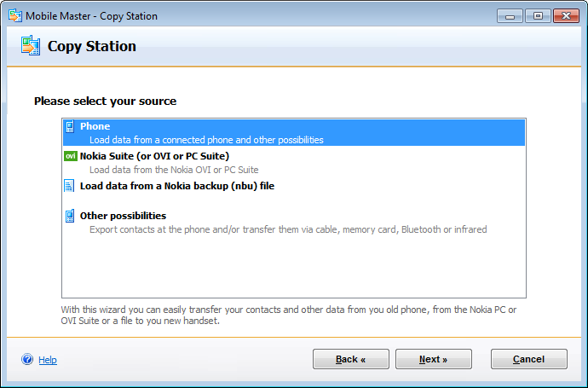Click the Other possibilities description text
This screenshot has height=388, width=588.
(x=288, y=229)
